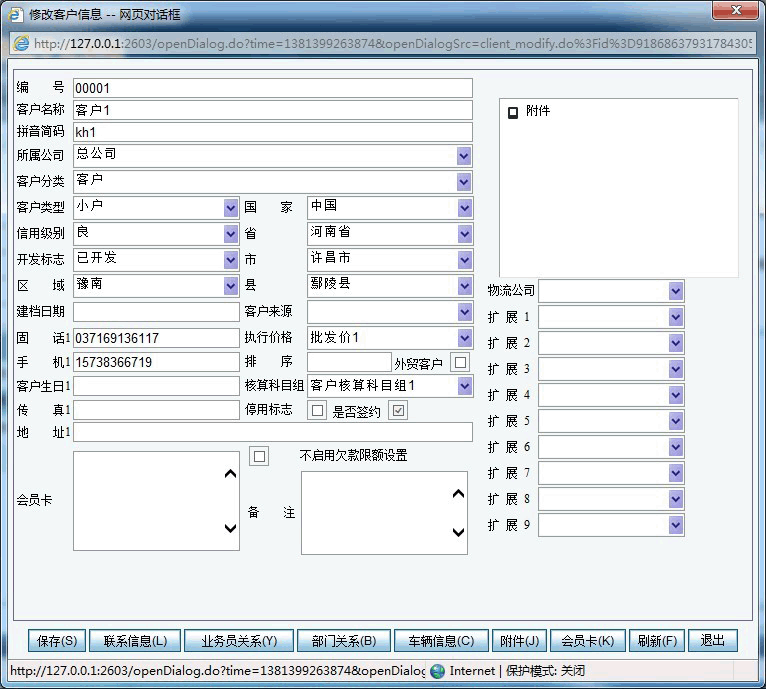Open the 物流公司 dropdown
Viewport: 766px width, 689px height.
(x=676, y=291)
